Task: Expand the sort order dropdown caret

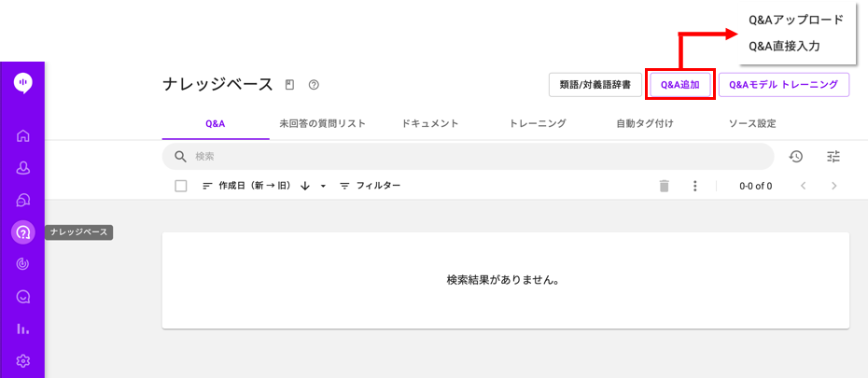Action: click(323, 186)
